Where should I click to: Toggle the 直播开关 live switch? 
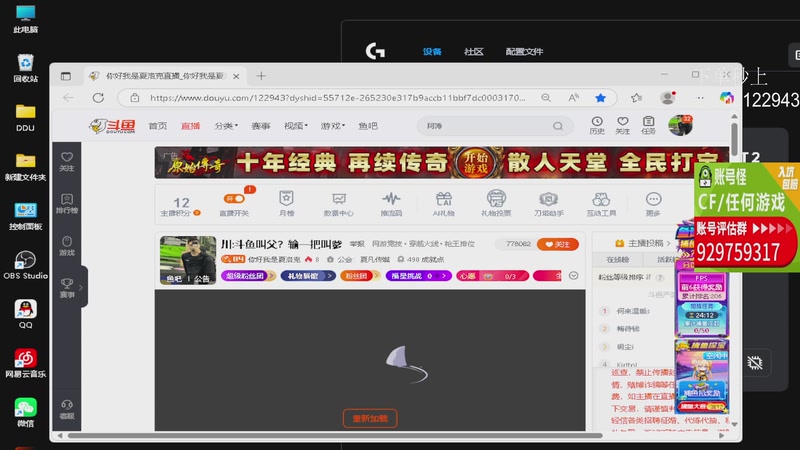point(234,198)
